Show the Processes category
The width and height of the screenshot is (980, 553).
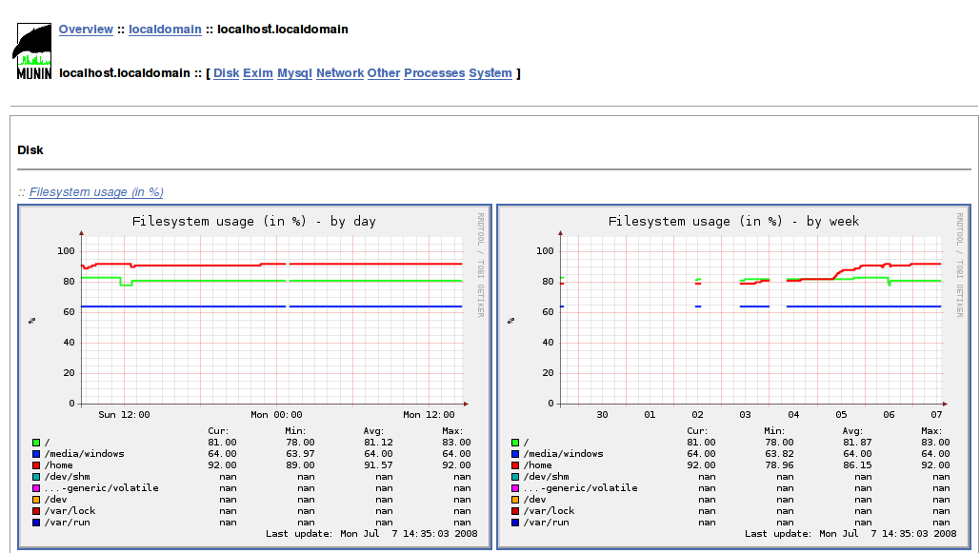434,73
